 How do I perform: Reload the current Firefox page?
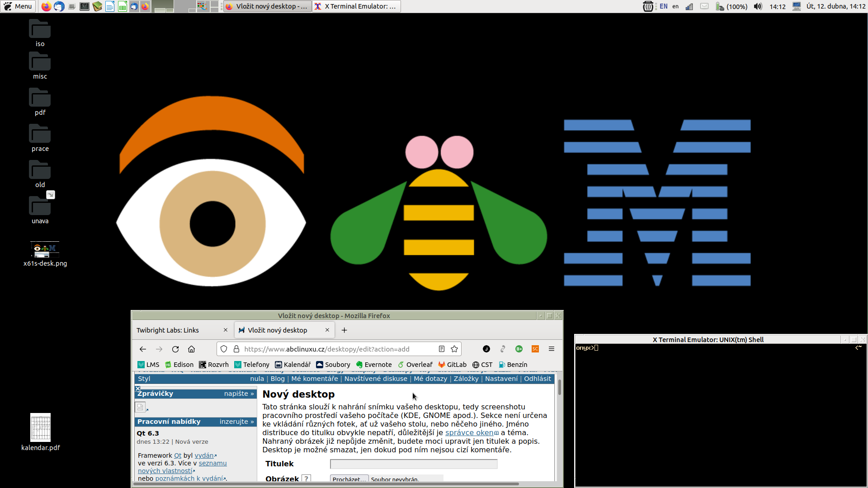(175, 349)
